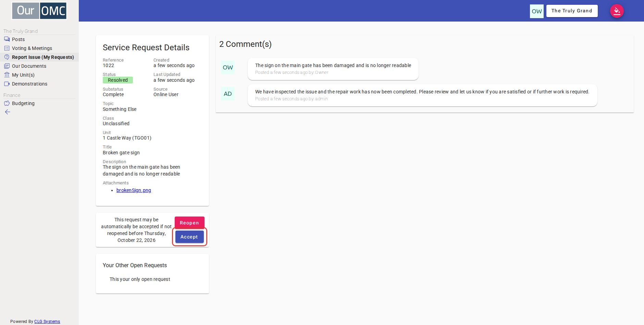Click the admin's repair completed comment
The width and height of the screenshot is (644, 325).
pyautogui.click(x=422, y=92)
